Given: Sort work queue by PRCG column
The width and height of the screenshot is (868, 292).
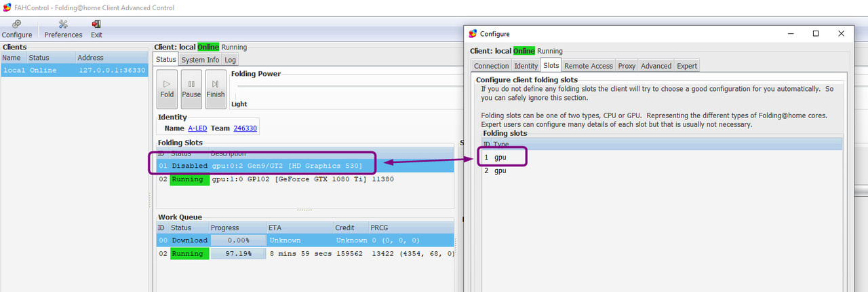Looking at the screenshot, I should click(410, 228).
